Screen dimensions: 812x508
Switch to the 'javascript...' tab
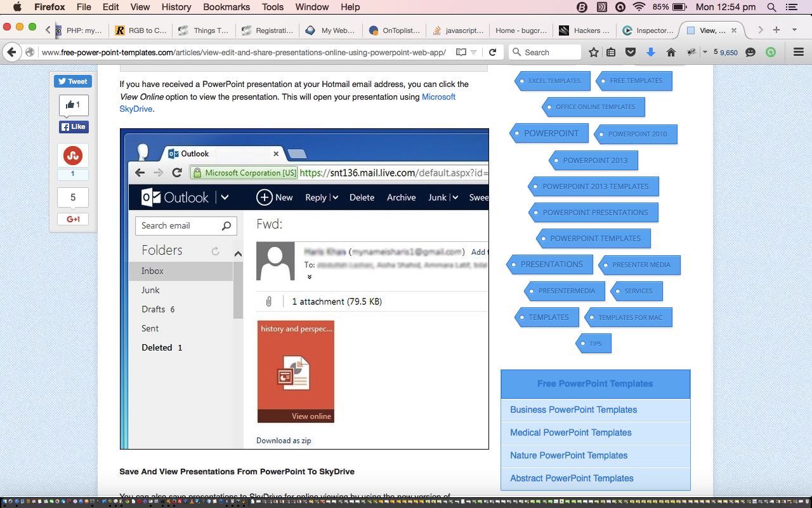pyautogui.click(x=457, y=30)
